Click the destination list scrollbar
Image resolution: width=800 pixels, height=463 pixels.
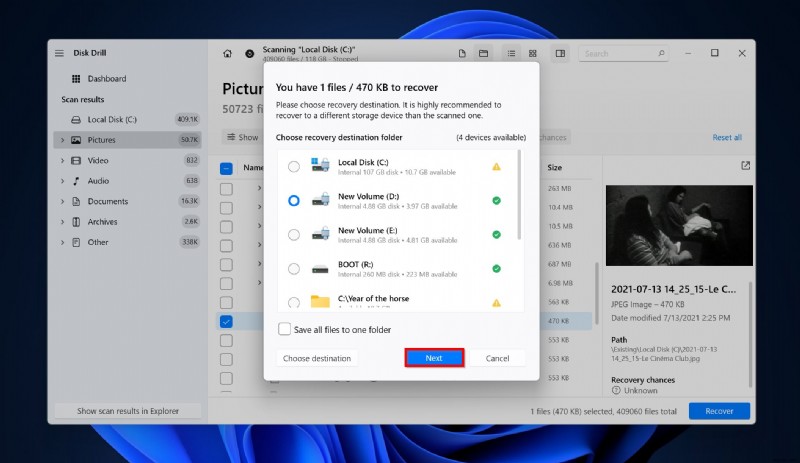(519, 195)
